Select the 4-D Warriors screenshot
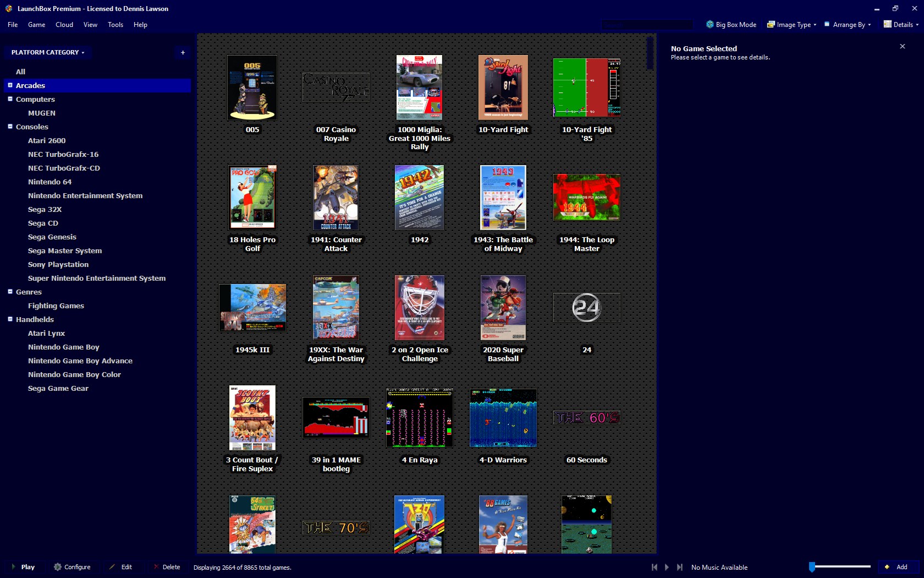The width and height of the screenshot is (924, 578). pyautogui.click(x=503, y=418)
